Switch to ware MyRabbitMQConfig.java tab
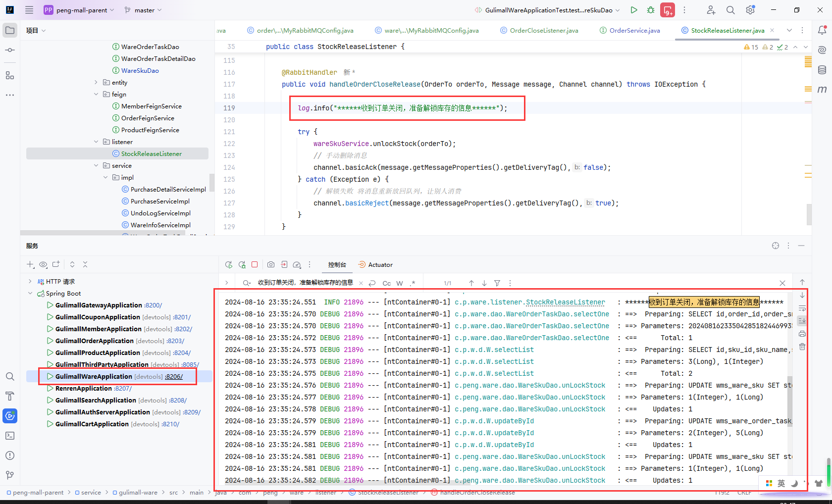 coord(427,31)
